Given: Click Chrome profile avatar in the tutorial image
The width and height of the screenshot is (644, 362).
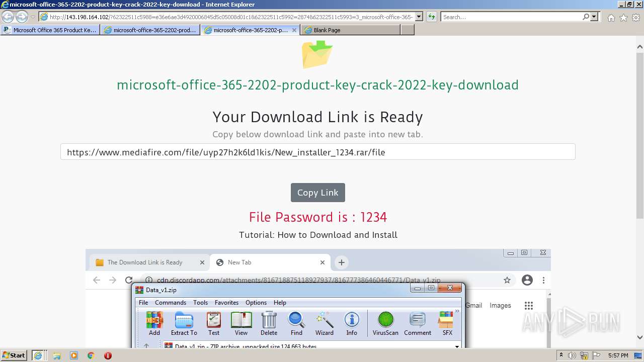Looking at the screenshot, I should pyautogui.click(x=527, y=280).
